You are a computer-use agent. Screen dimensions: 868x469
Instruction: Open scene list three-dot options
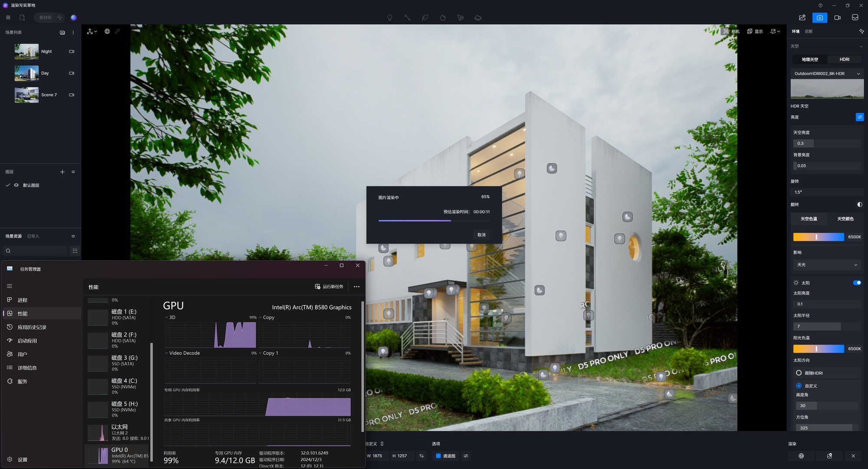click(73, 33)
